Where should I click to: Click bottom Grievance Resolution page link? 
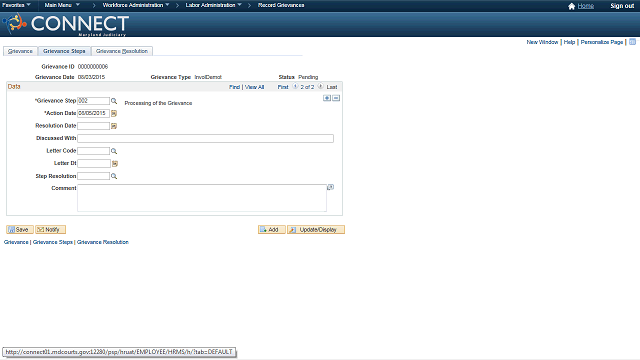(x=103, y=242)
